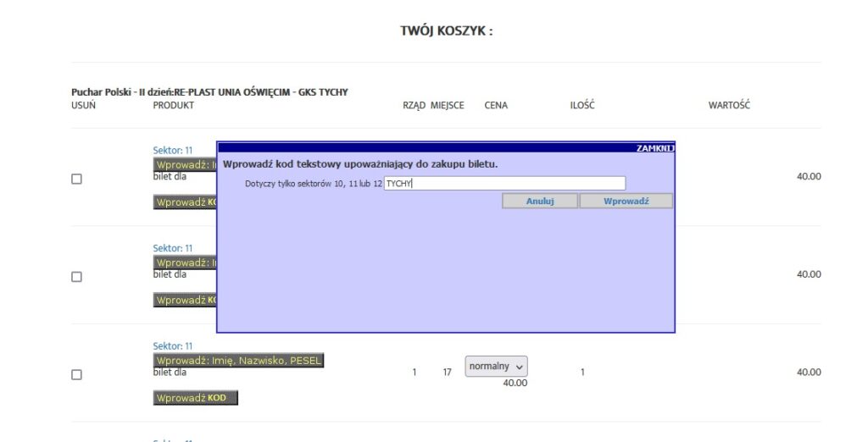Click the USUŃ column header

tap(84, 105)
